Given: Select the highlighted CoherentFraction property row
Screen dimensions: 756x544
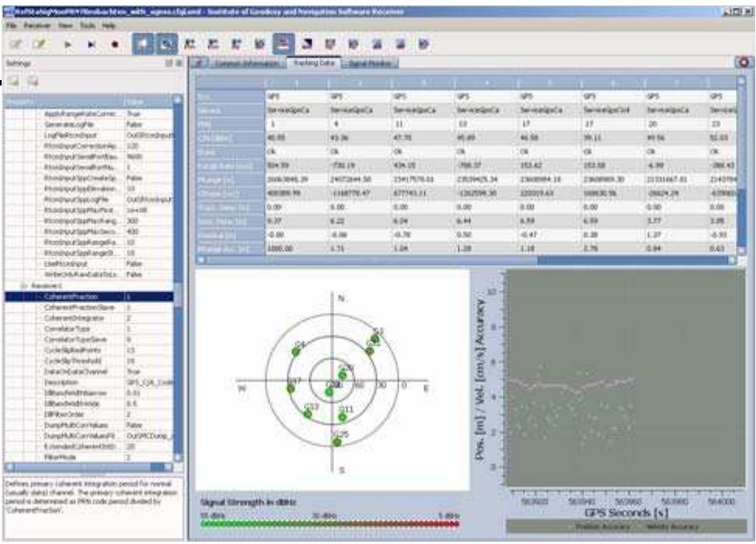Looking at the screenshot, I should pos(89,297).
